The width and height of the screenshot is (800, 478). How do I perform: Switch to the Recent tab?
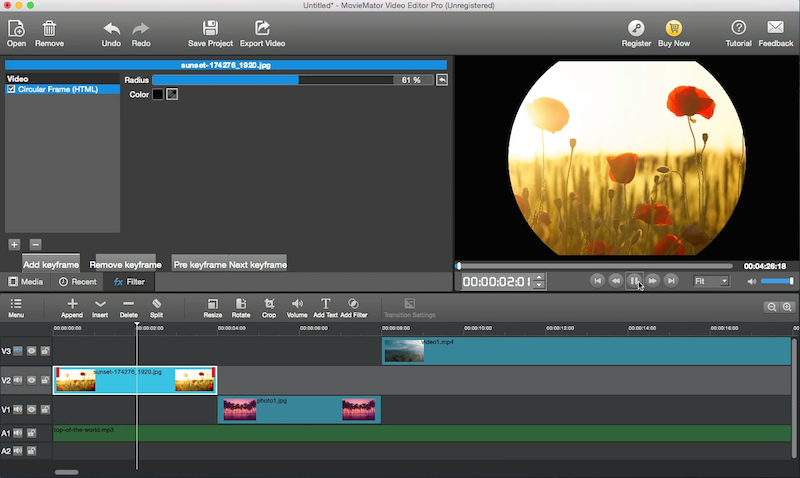pyautogui.click(x=77, y=282)
